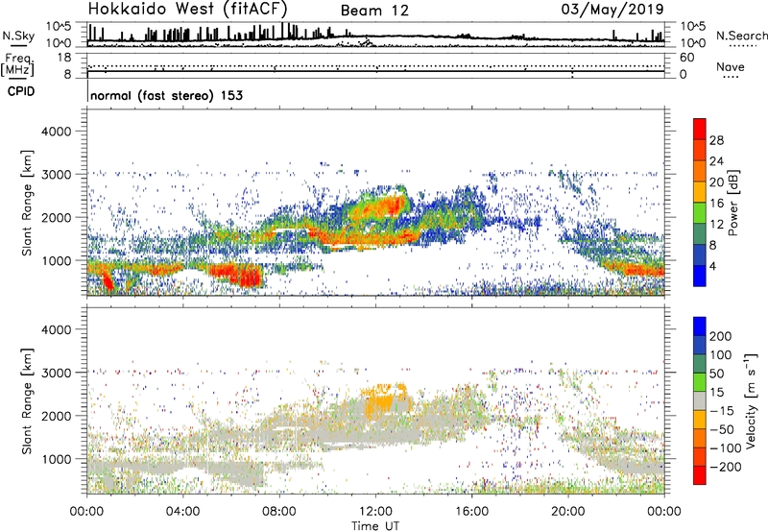Click the -200 velocity colorbar label
Image resolution: width=768 pixels, height=532 pixels.
[726, 468]
